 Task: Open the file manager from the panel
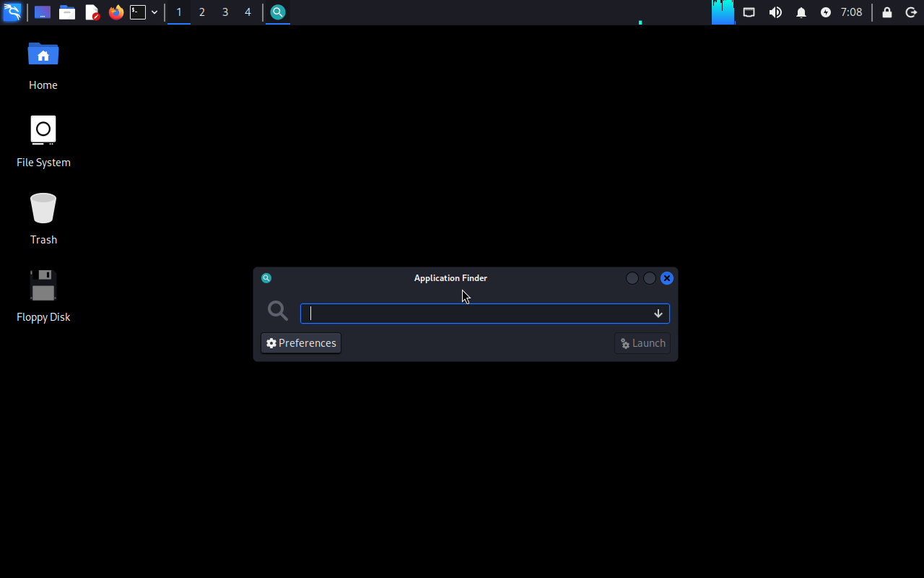67,12
